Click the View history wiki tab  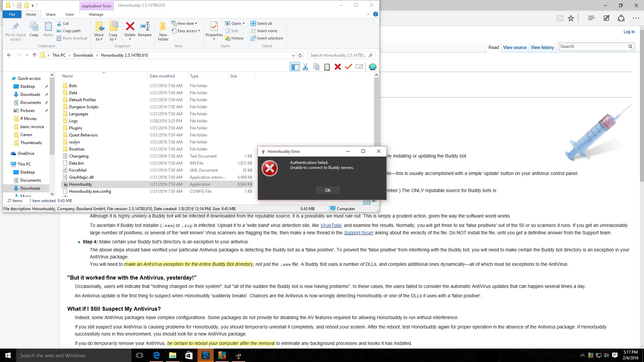(x=542, y=47)
